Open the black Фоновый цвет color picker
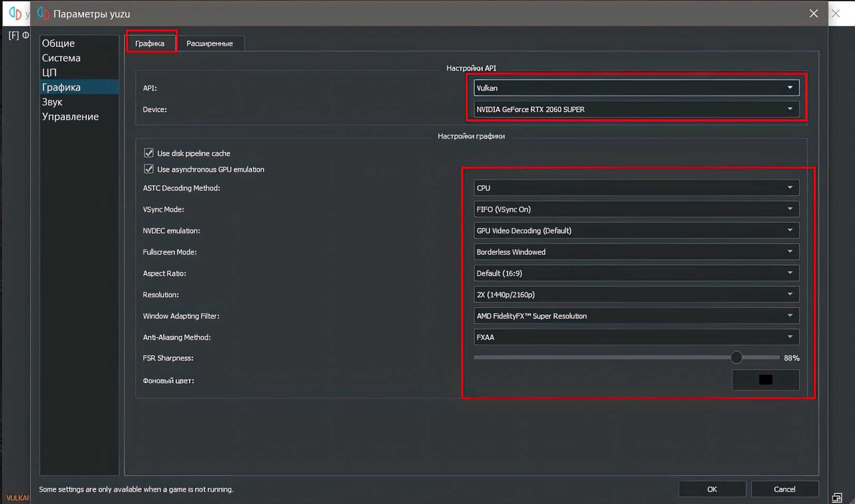Image resolution: width=855 pixels, height=504 pixels. (765, 380)
